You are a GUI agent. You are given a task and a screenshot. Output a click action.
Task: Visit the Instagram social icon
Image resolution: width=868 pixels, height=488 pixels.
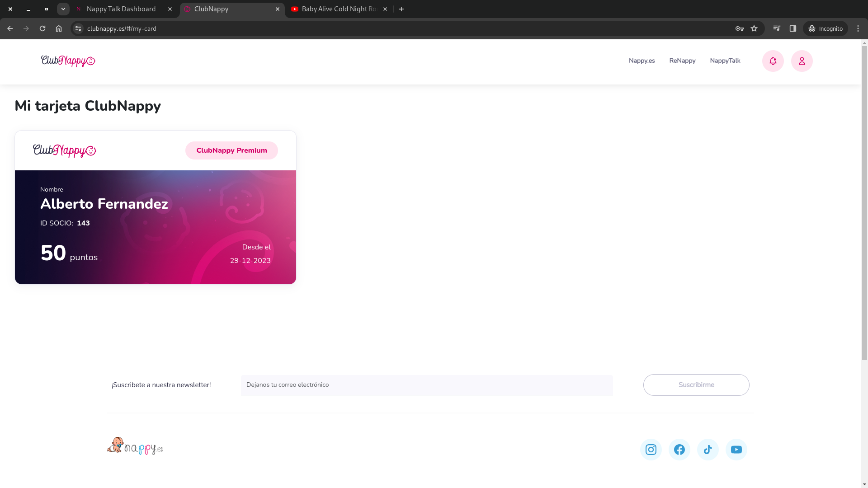coord(651,450)
